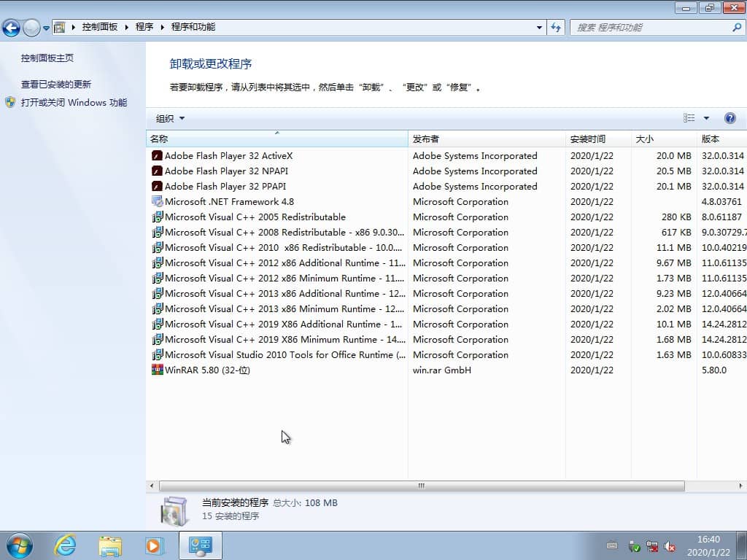Click the Forward navigation arrow button
Viewport: 747px width, 560px height.
tap(31, 28)
